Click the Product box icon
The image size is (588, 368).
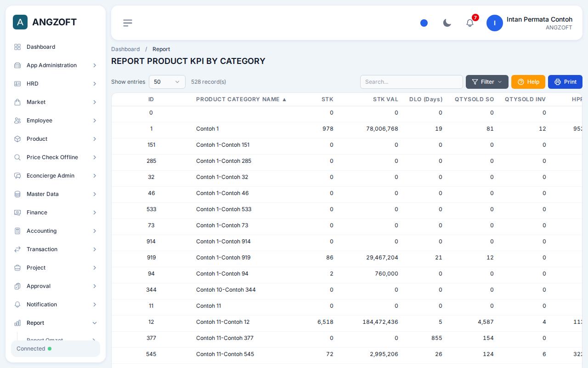click(17, 139)
